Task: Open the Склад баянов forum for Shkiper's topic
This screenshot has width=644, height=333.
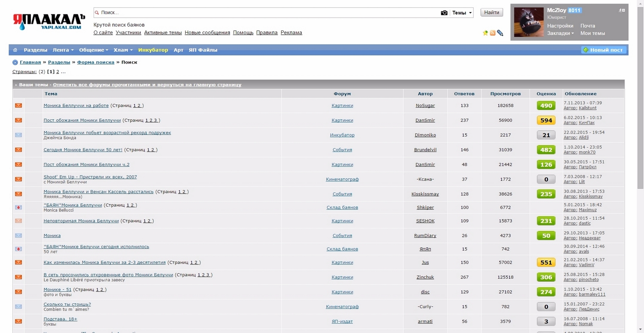Action: (x=342, y=208)
